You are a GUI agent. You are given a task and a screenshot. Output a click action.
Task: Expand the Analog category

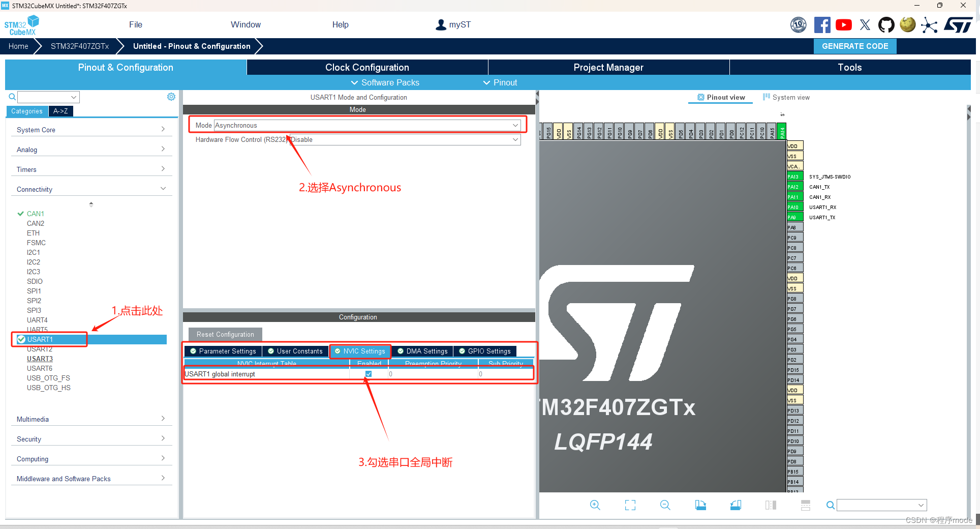point(91,150)
